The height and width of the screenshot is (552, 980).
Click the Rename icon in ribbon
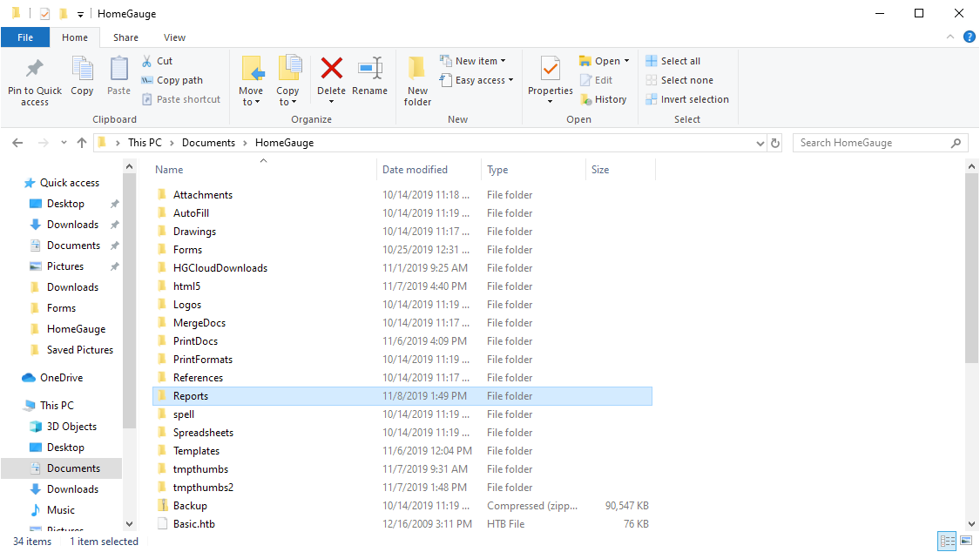tap(370, 69)
